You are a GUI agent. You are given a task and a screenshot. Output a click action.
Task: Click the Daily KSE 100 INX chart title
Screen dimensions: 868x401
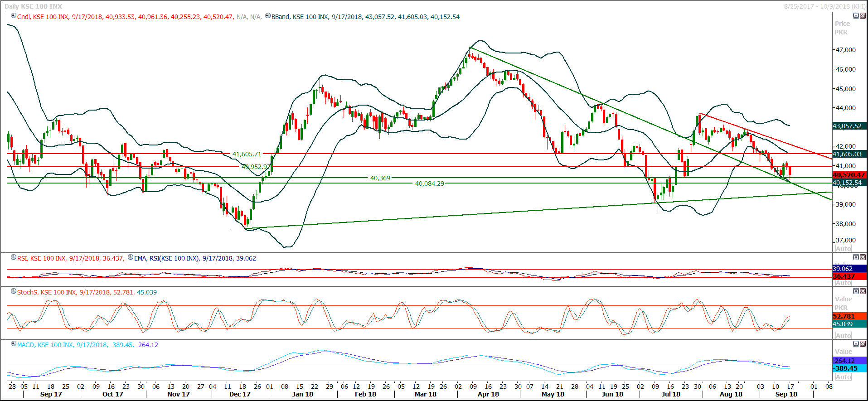click(x=34, y=6)
